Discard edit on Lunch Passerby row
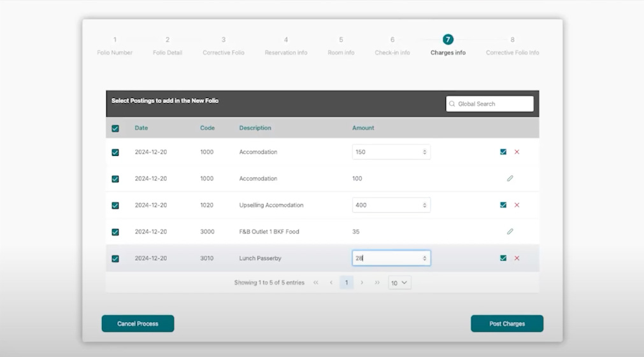644x357 pixels. coord(517,258)
